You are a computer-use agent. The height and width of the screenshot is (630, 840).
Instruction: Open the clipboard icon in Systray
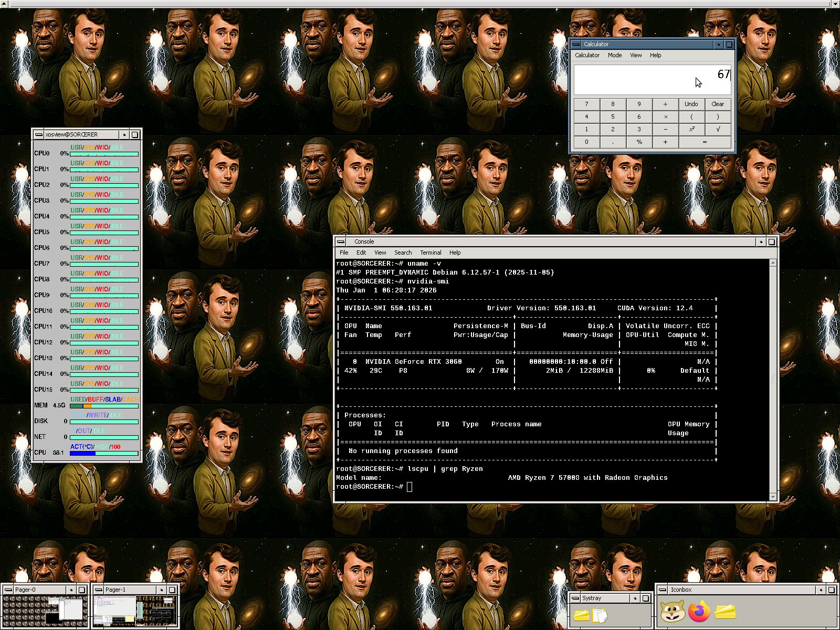599,614
